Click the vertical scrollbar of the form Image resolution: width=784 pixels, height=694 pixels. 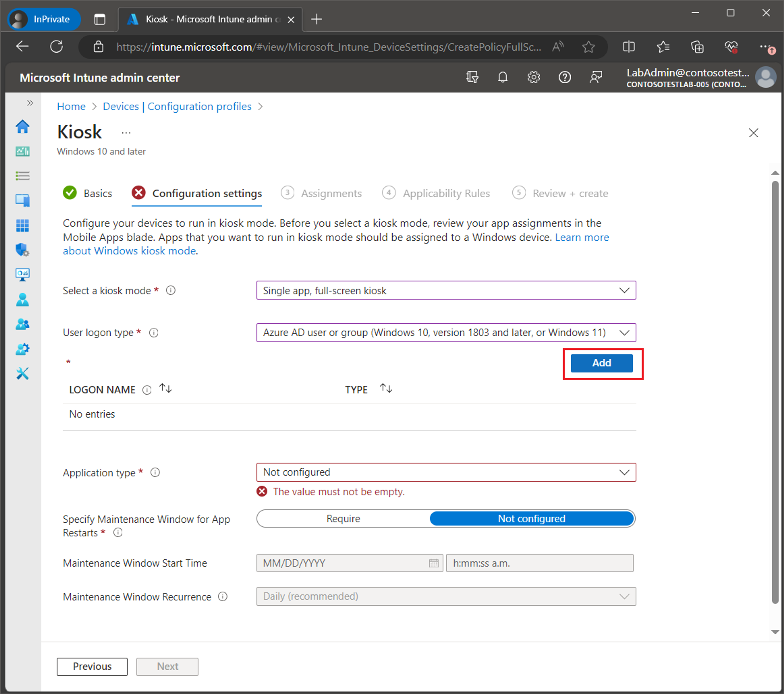click(x=775, y=393)
